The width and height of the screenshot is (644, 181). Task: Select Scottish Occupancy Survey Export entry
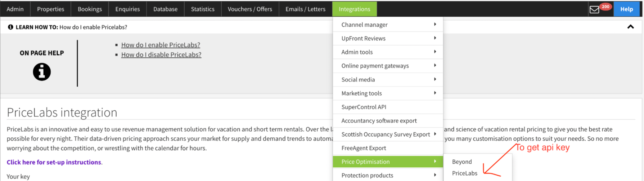click(x=388, y=134)
